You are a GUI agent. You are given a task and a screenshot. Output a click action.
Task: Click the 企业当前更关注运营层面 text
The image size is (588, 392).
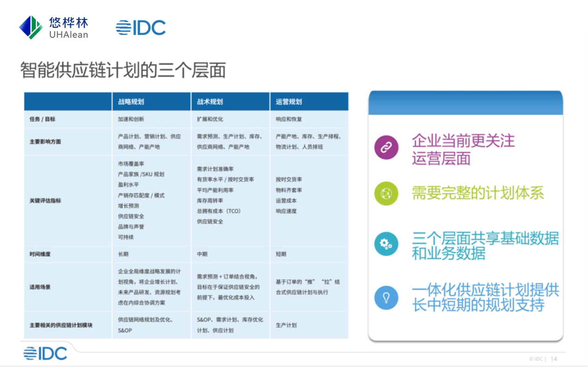pos(463,149)
